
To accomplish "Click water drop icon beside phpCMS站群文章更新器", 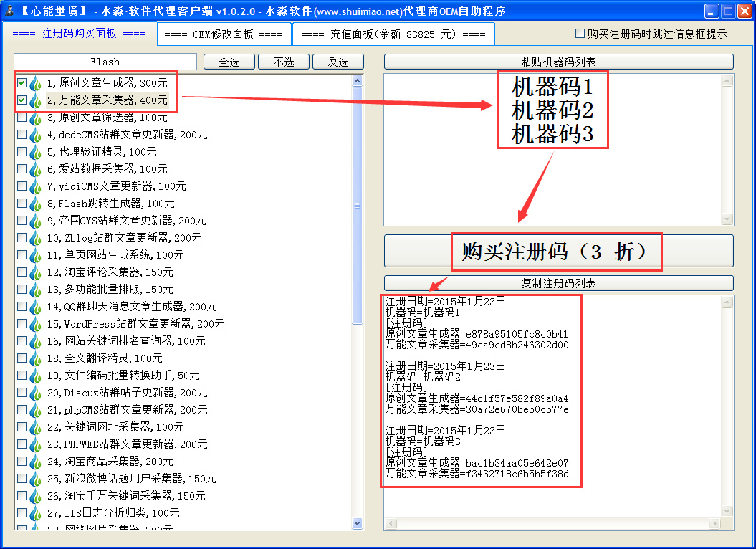I will click(35, 410).
